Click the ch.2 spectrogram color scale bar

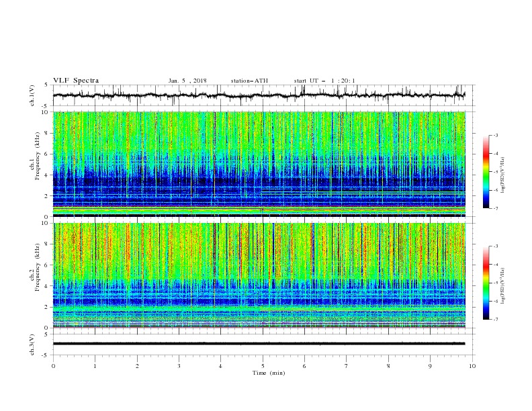pos(486,283)
